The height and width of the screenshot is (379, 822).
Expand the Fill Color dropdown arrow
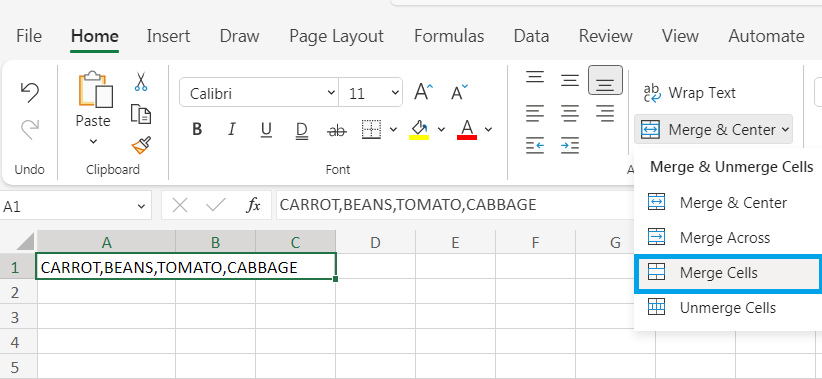point(441,129)
